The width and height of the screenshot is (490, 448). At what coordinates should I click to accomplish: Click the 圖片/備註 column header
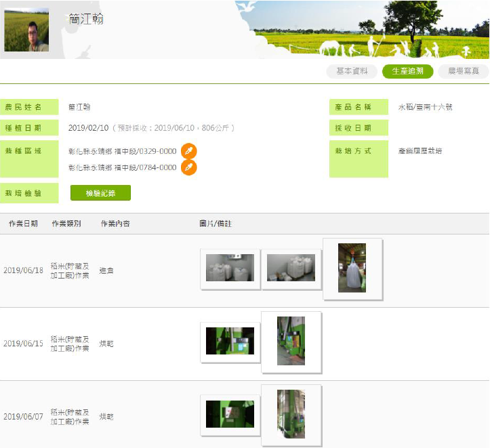[216, 224]
